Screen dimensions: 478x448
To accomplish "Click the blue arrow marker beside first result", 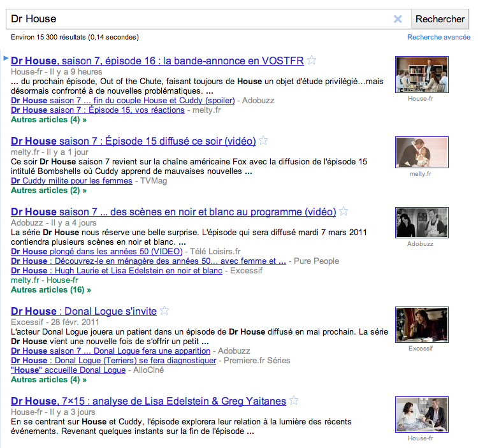I will (6, 58).
